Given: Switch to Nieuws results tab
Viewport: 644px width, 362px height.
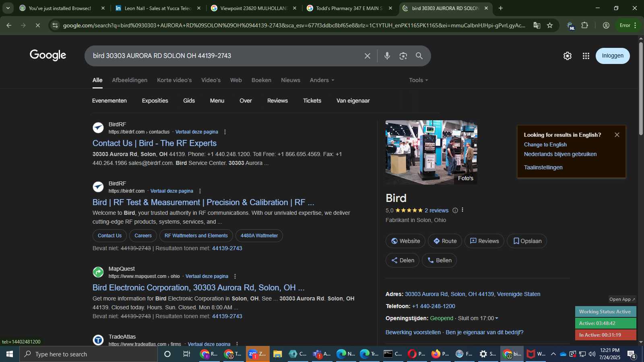Looking at the screenshot, I should point(291,80).
